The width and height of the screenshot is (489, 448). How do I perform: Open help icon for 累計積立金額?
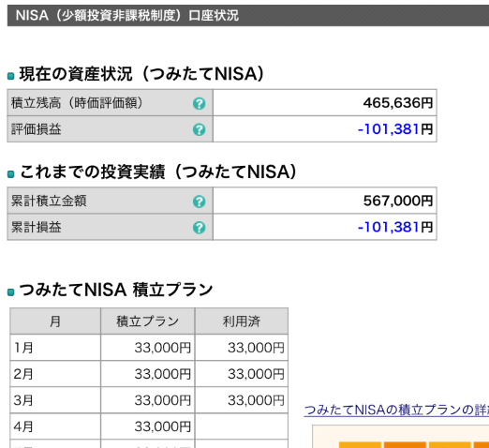click(199, 202)
